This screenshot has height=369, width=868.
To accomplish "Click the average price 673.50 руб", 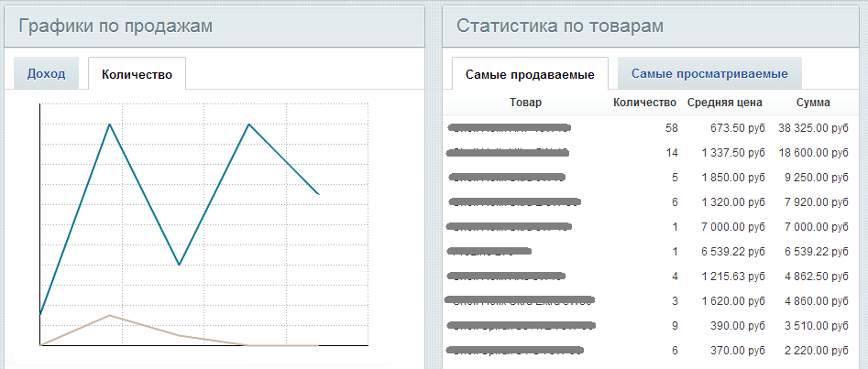I will (x=738, y=128).
